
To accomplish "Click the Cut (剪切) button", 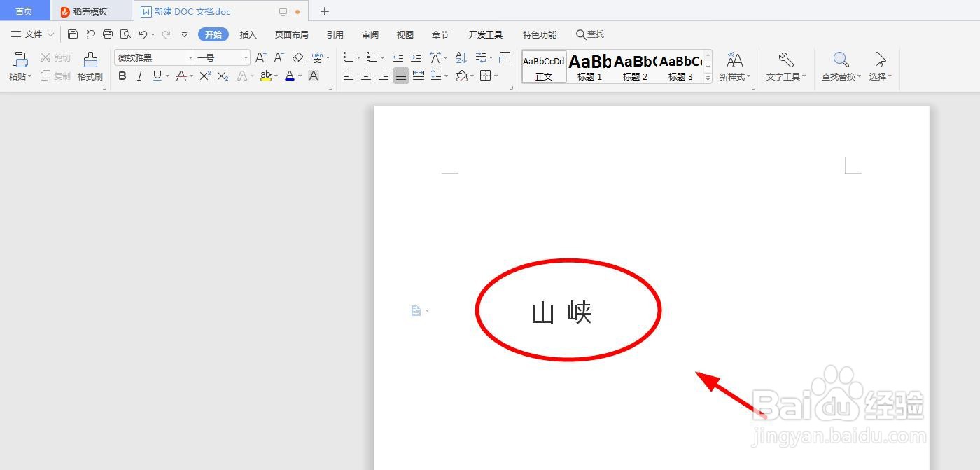I will click(x=55, y=58).
